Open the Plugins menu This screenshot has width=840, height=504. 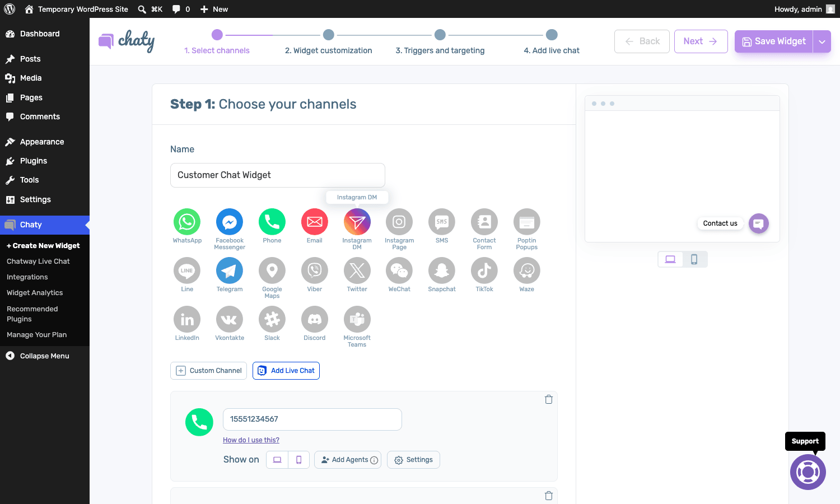tap(45, 161)
